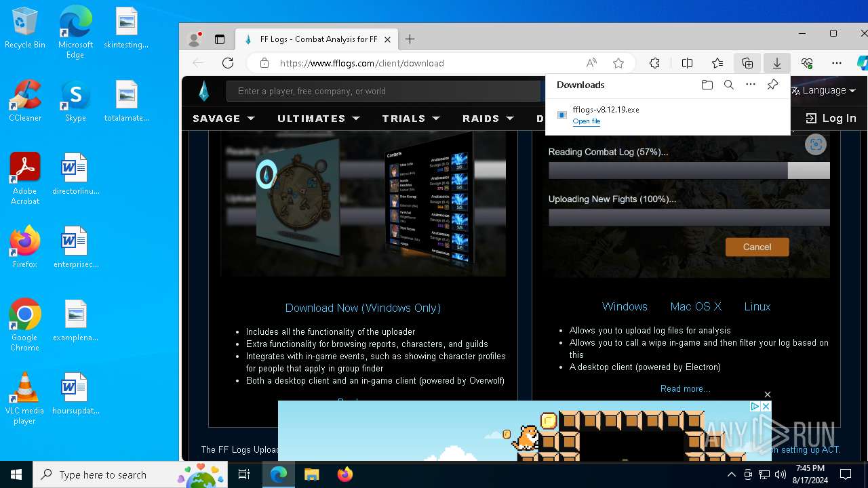This screenshot has height=488, width=868.
Task: Add page to favorites star icon
Action: pos(618,63)
